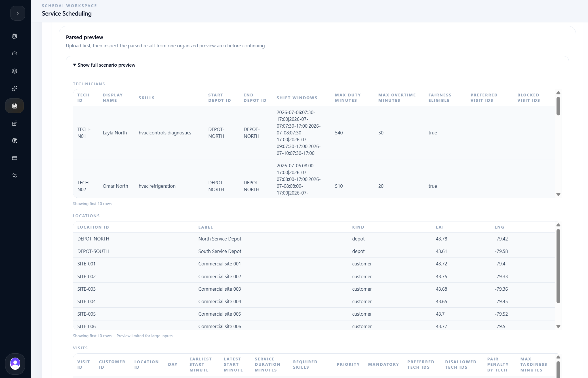
Task: Open the brain circuit icon in sidebar
Action: click(x=15, y=141)
